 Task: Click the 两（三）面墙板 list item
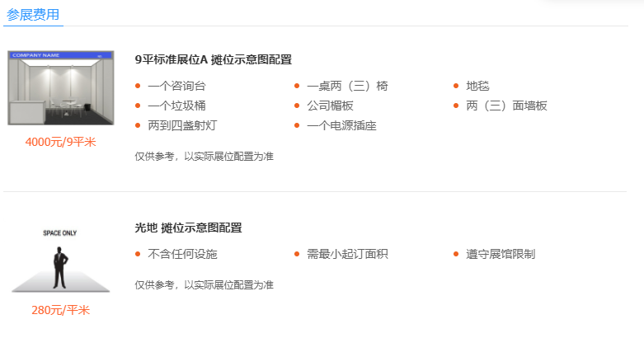[x=506, y=106]
